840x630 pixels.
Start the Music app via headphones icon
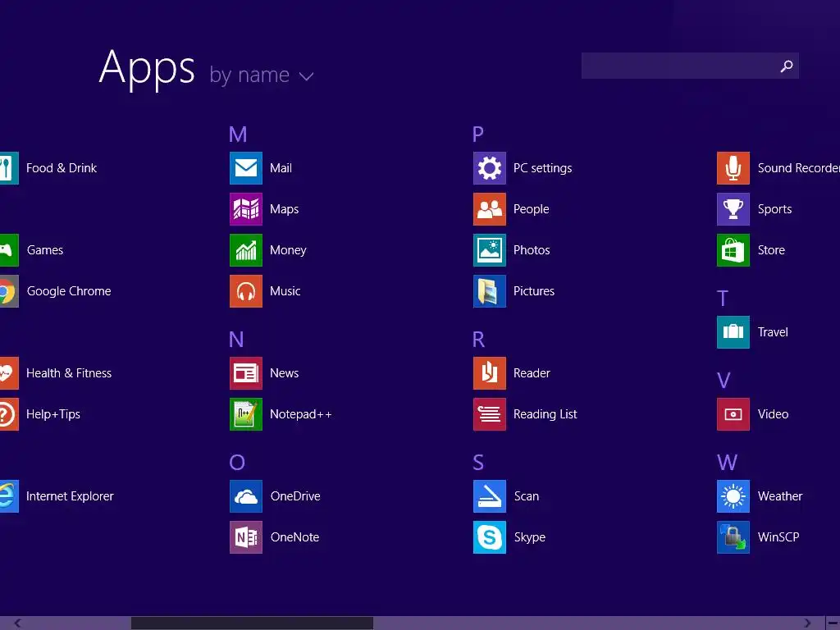click(246, 291)
